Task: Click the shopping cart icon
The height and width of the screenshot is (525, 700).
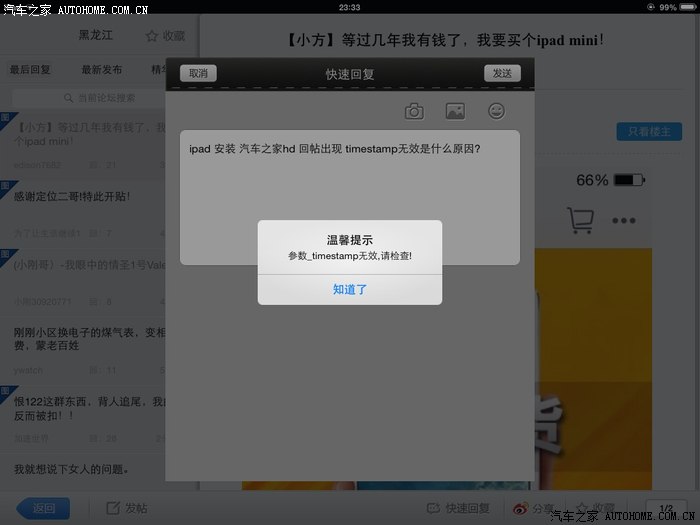Action: pos(579,220)
